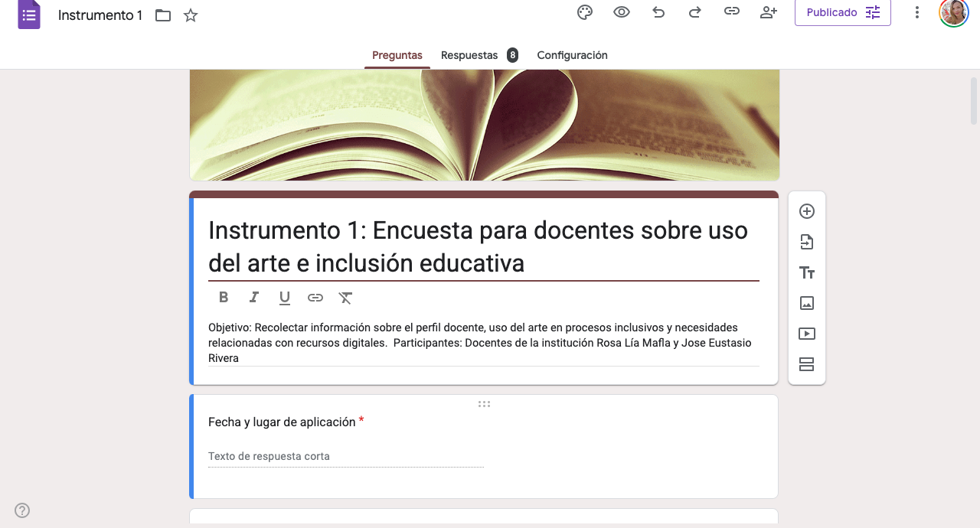980x528 pixels.
Task: Add a title and description block
Action: 806,273
